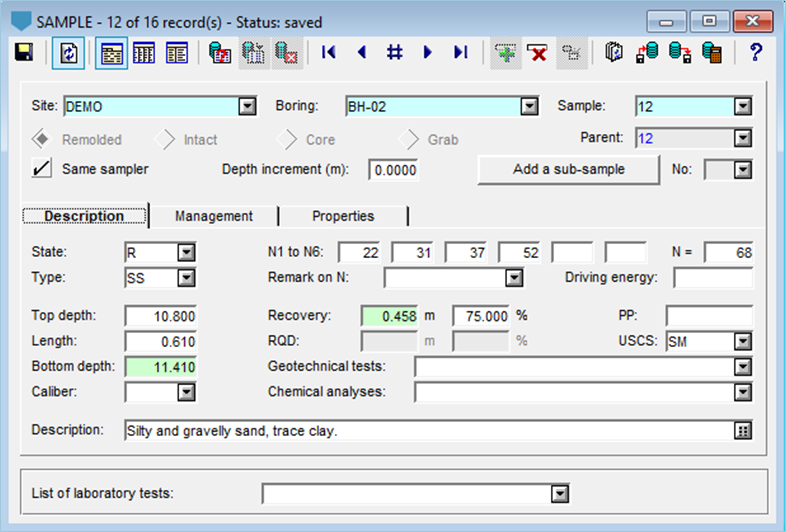Expand the Geotechnical tests dropdown
Image resolution: width=786 pixels, height=532 pixels.
point(743,367)
